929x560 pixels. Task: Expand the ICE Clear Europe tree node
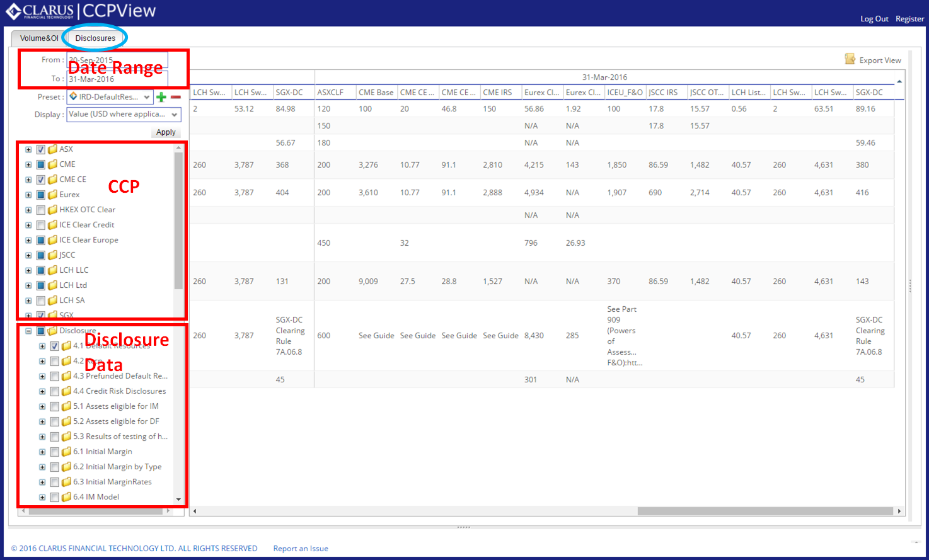tap(28, 240)
